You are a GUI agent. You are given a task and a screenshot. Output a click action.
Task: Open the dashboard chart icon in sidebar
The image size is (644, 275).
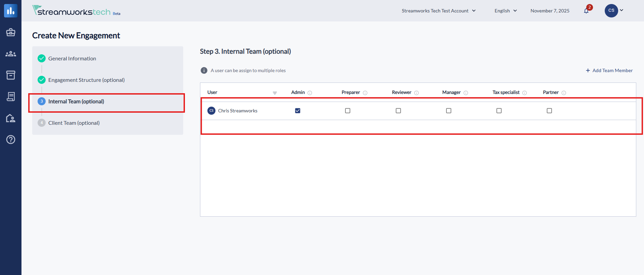(11, 11)
